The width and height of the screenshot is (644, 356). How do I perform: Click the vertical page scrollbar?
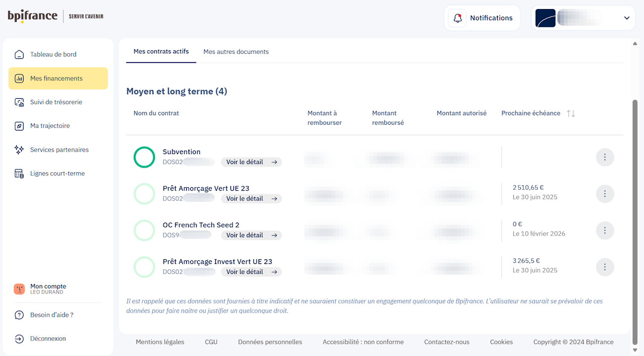pyautogui.click(x=634, y=201)
